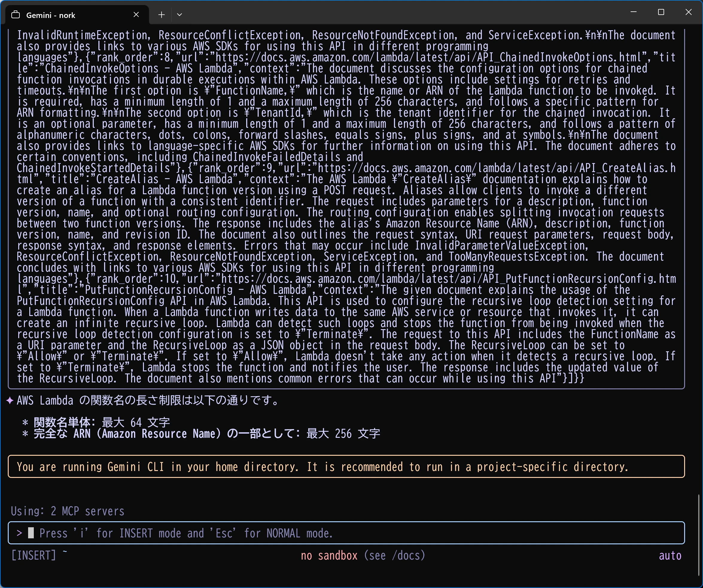The width and height of the screenshot is (703, 588).
Task: Close the Gemini - nork tab
Action: pyautogui.click(x=136, y=15)
